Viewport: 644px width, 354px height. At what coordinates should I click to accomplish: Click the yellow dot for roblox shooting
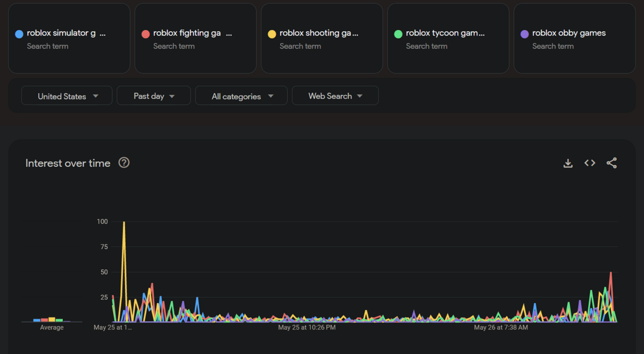pos(272,34)
